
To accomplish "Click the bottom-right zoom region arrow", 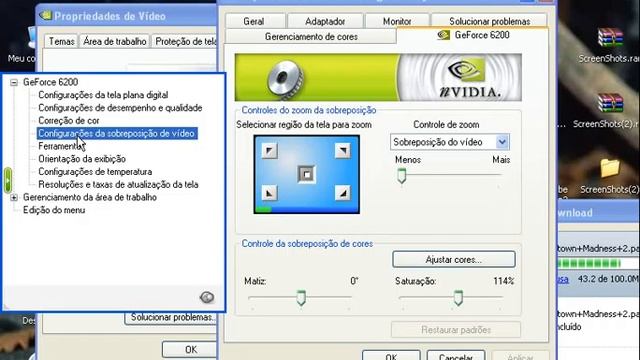I will tap(342, 193).
